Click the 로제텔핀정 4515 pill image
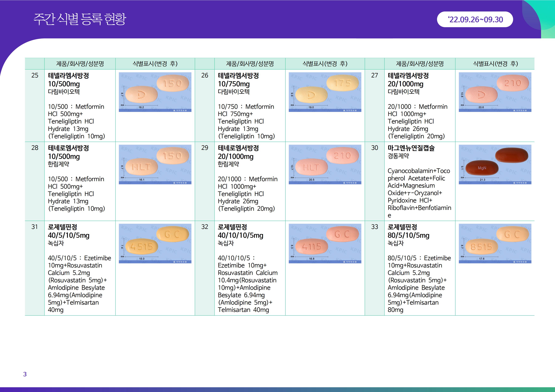The width and height of the screenshot is (555, 392). (x=155, y=243)
